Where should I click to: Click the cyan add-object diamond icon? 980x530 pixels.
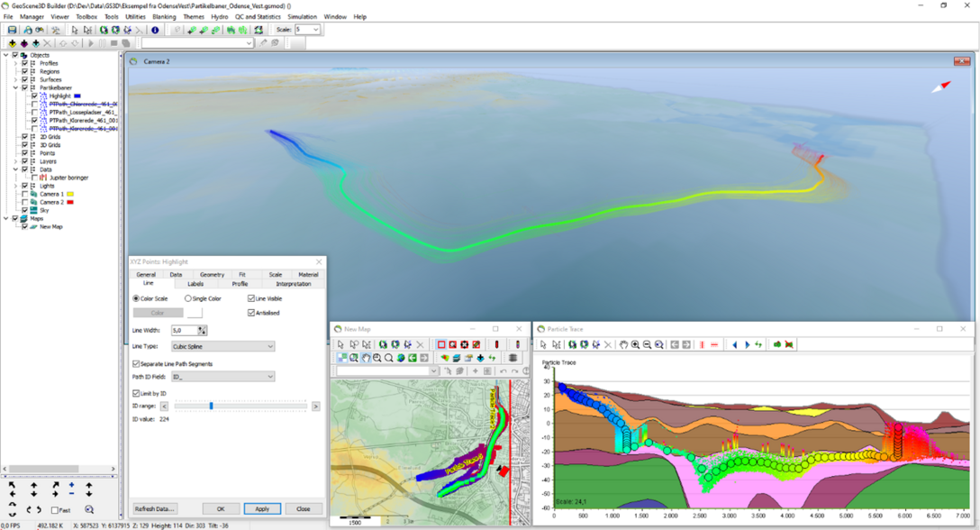[x=36, y=43]
